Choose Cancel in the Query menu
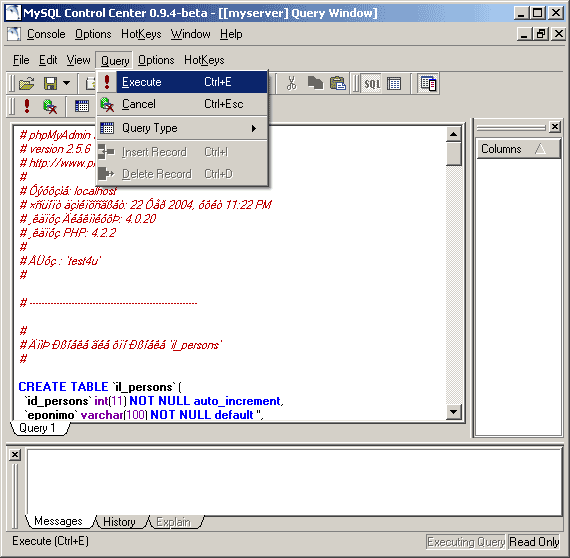Viewport: 570px width, 558px height. click(183, 104)
